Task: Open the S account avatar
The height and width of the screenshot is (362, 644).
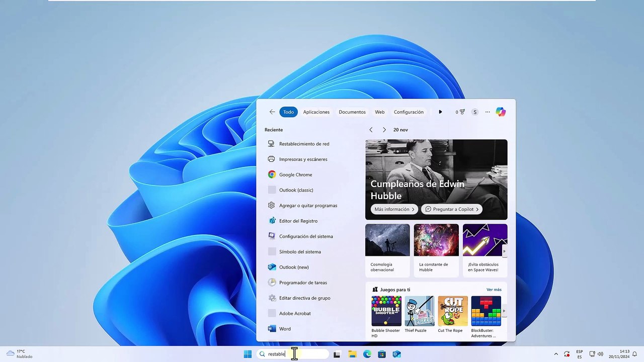Action: [475, 112]
